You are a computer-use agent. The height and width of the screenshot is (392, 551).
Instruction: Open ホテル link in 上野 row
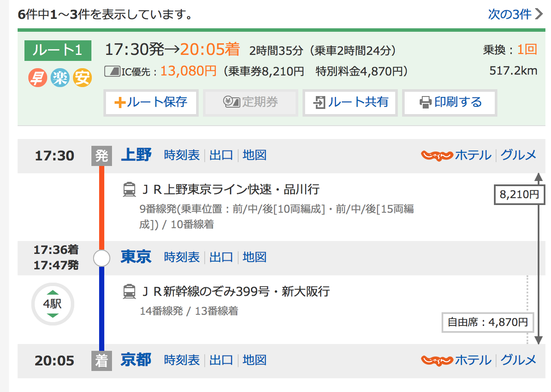click(473, 155)
